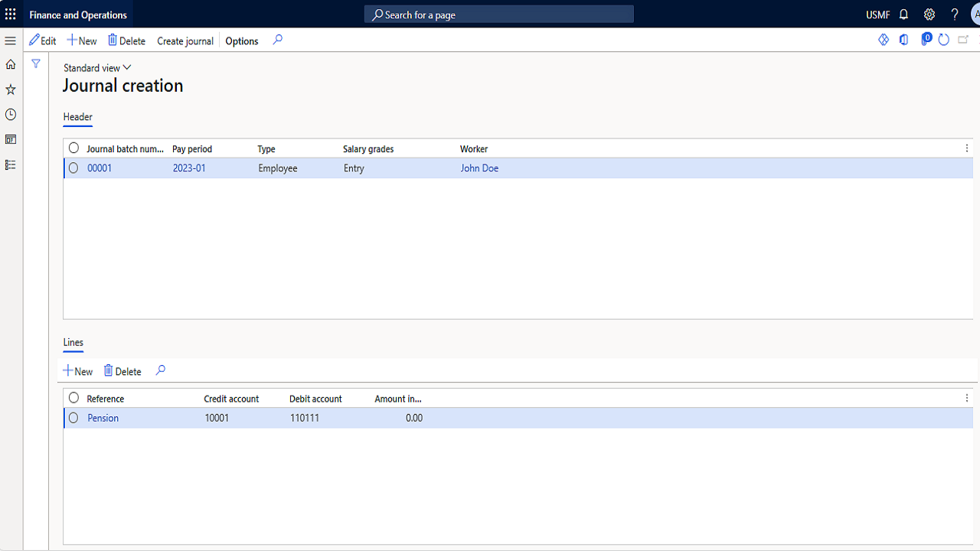980x551 pixels.
Task: Open document attachments paperclip icon
Action: pyautogui.click(x=926, y=39)
